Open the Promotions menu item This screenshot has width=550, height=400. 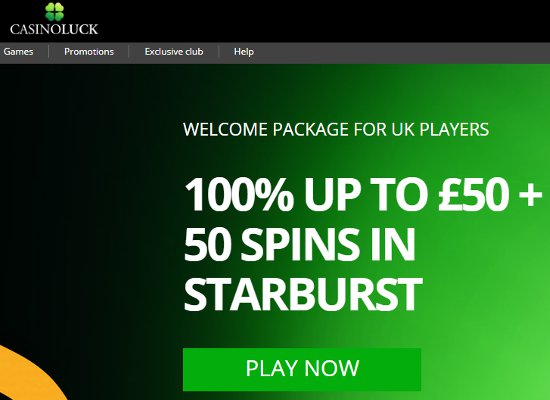[x=89, y=52]
